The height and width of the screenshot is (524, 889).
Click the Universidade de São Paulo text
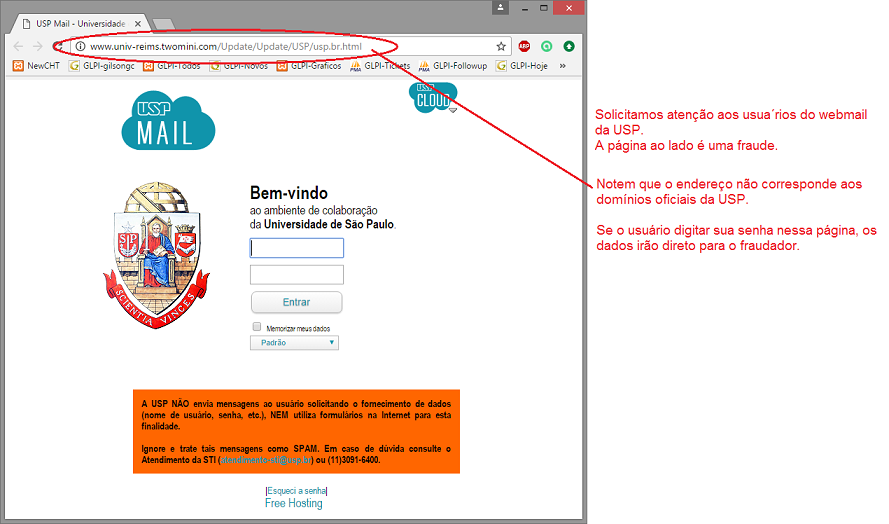pos(329,224)
